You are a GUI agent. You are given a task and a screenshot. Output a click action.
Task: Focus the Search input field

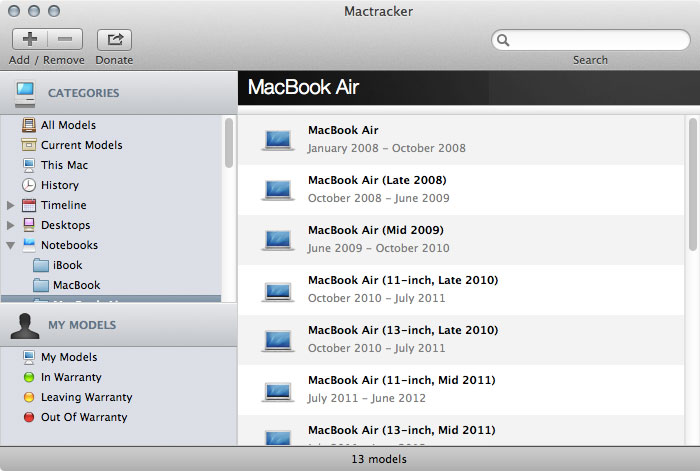(591, 40)
